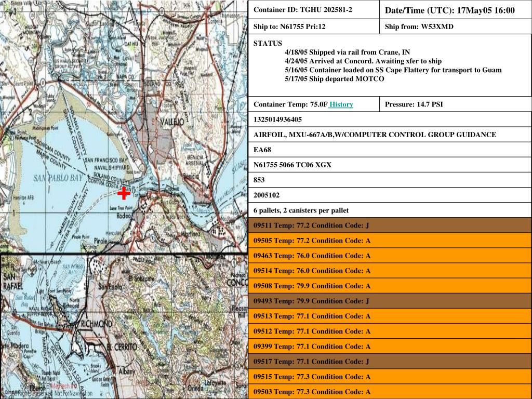Click the El Sobrante label on the map

(141, 279)
